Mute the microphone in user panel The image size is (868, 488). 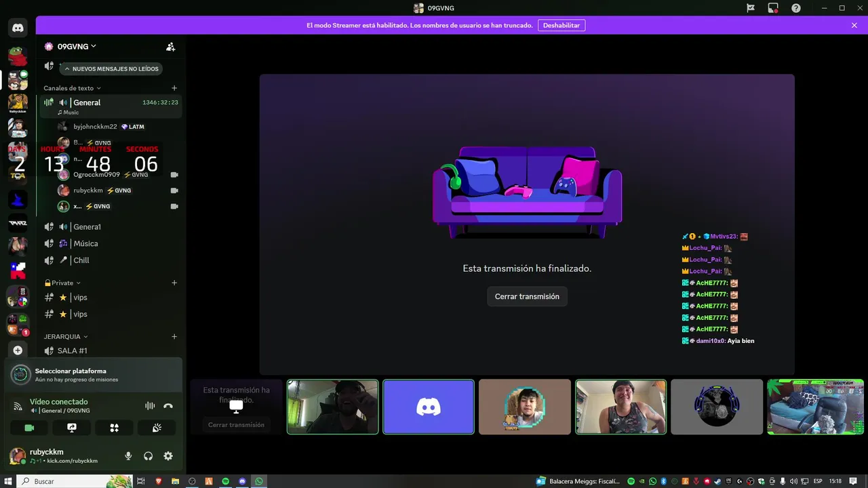coord(128,456)
